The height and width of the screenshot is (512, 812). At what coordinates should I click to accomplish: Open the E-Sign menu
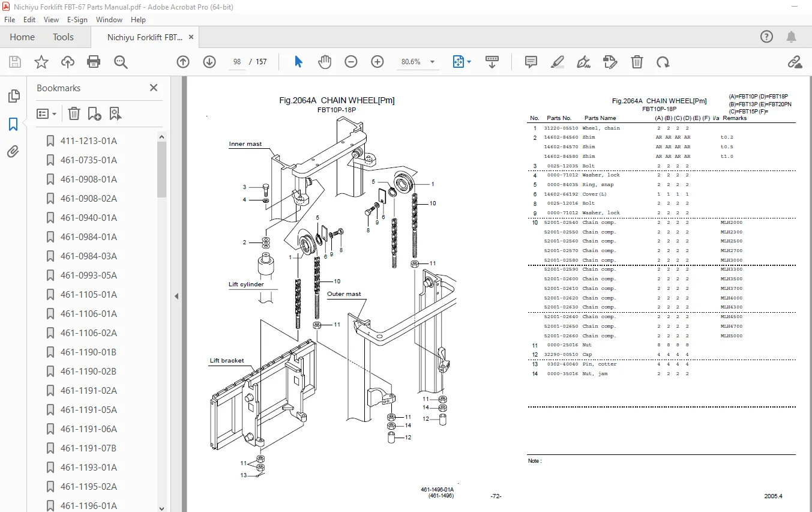click(x=77, y=19)
